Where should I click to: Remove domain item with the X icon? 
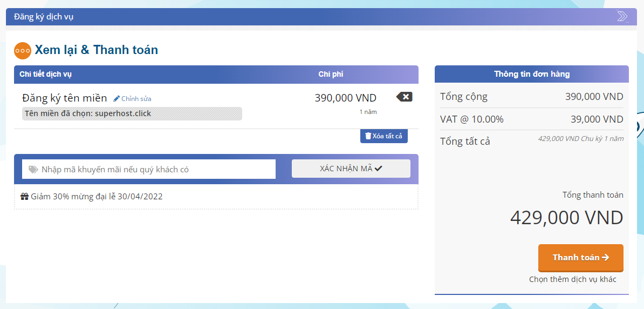(405, 97)
